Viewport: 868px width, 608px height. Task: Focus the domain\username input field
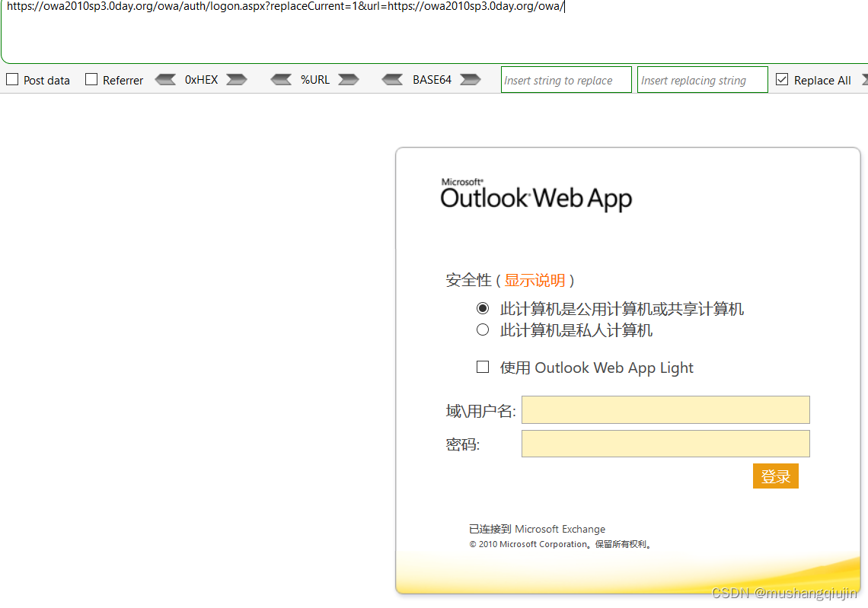tap(665, 410)
